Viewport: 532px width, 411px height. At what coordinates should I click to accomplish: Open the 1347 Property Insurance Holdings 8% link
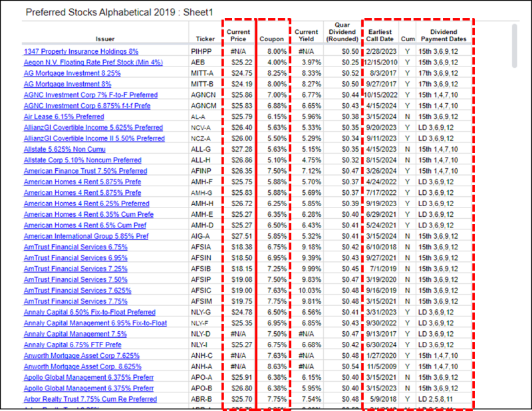coord(81,52)
